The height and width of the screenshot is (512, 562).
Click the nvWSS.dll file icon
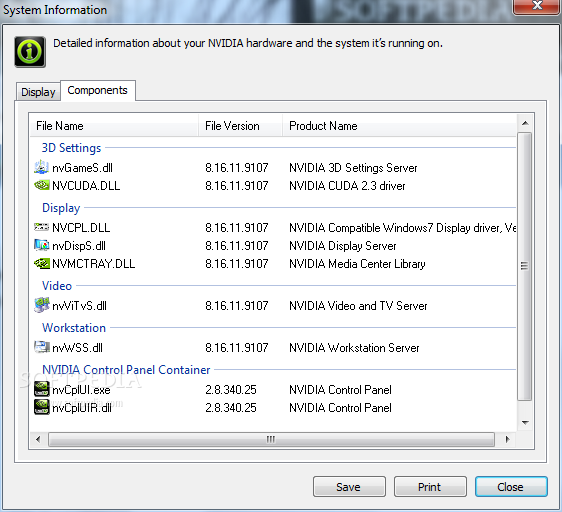[x=41, y=347]
